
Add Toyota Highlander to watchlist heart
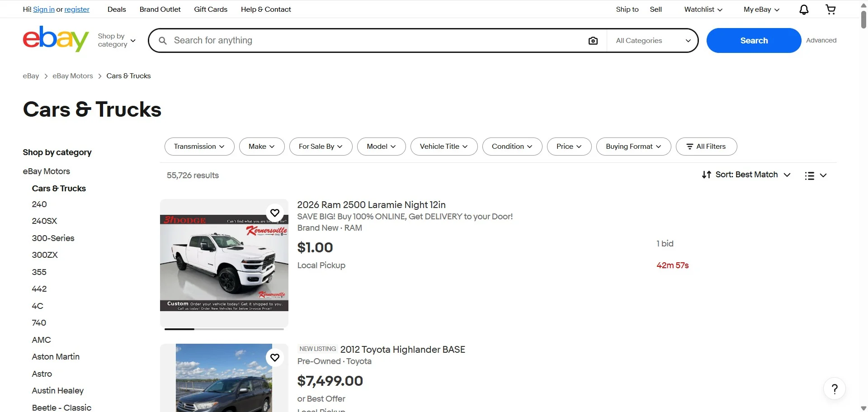[275, 358]
